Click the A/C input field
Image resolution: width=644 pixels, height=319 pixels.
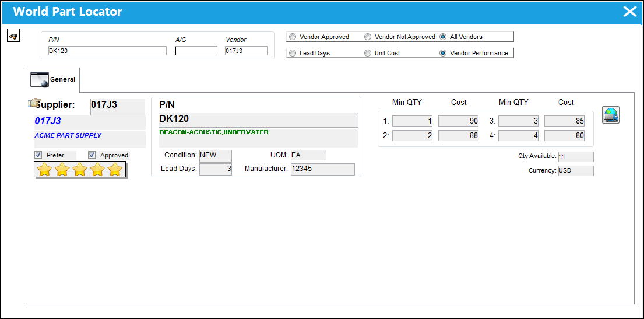click(x=196, y=51)
